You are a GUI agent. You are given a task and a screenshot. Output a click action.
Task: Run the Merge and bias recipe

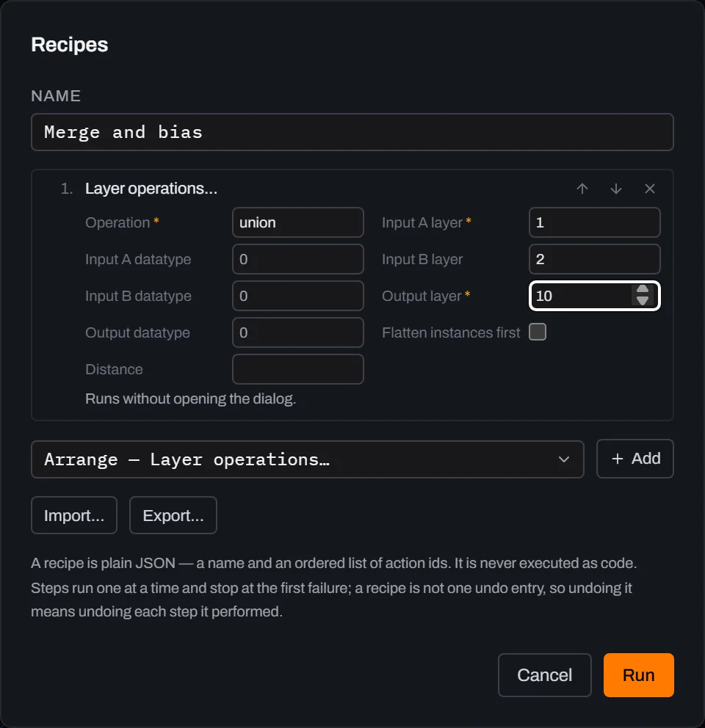point(639,675)
